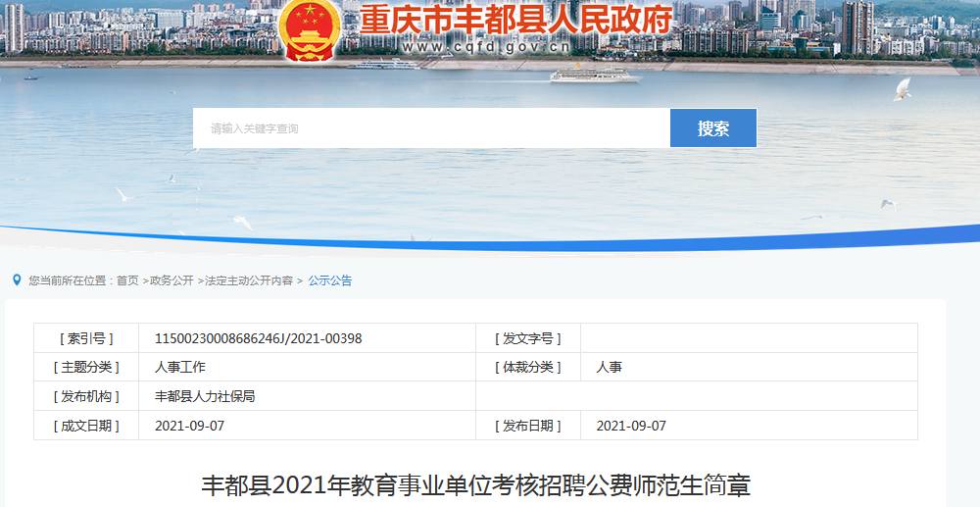Image resolution: width=980 pixels, height=507 pixels.
Task: Click the 丰都县人力社保局 value cell
Action: click(307, 396)
